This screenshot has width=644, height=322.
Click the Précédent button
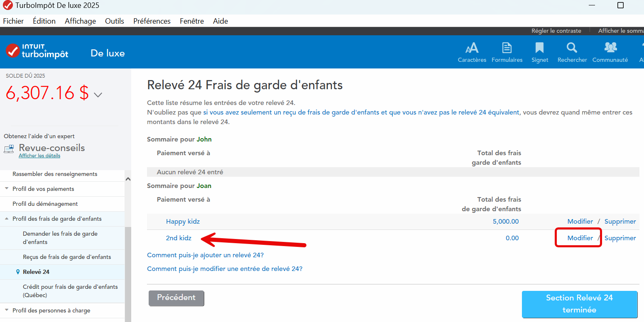(x=176, y=298)
